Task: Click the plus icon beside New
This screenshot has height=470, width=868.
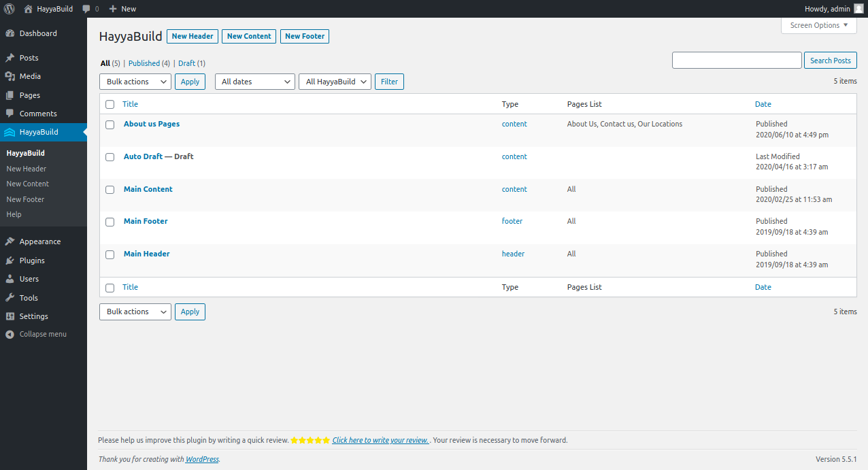Action: tap(113, 9)
